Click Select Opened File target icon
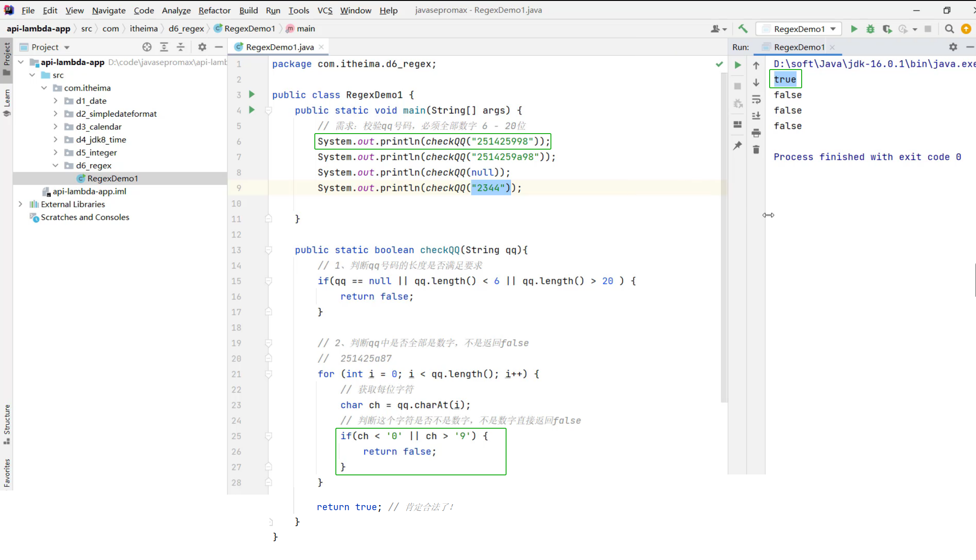Image resolution: width=976 pixels, height=560 pixels. pos(147,47)
